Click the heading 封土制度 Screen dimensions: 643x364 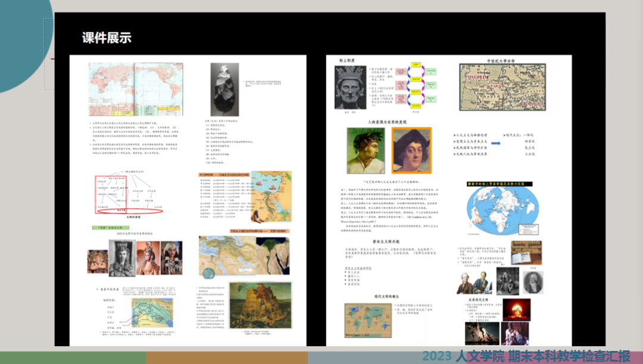tap(347, 61)
